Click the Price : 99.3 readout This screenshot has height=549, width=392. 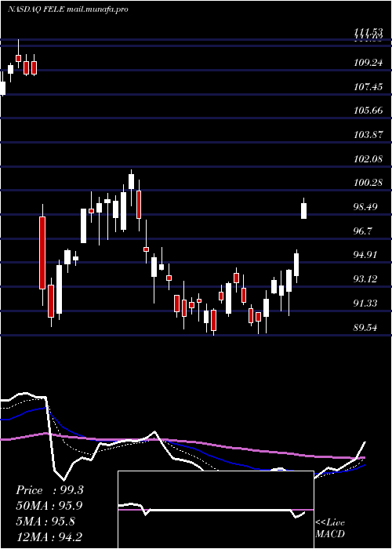click(49, 490)
